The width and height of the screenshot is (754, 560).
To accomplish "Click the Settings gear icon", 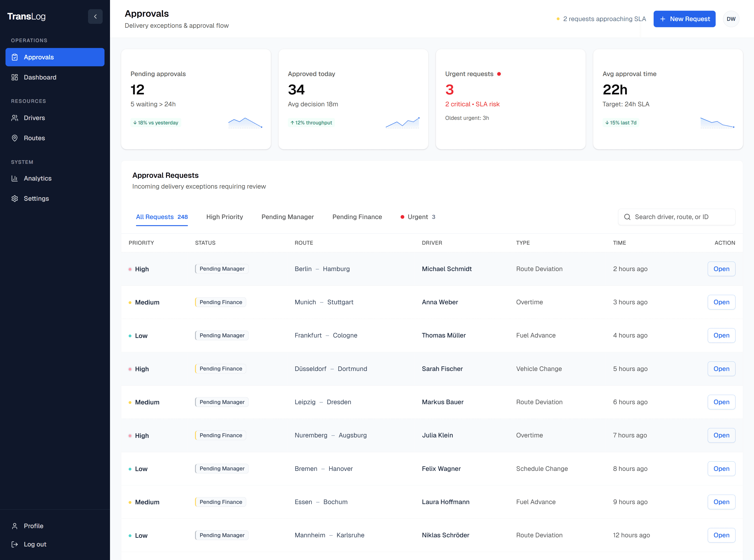I will coord(15,199).
